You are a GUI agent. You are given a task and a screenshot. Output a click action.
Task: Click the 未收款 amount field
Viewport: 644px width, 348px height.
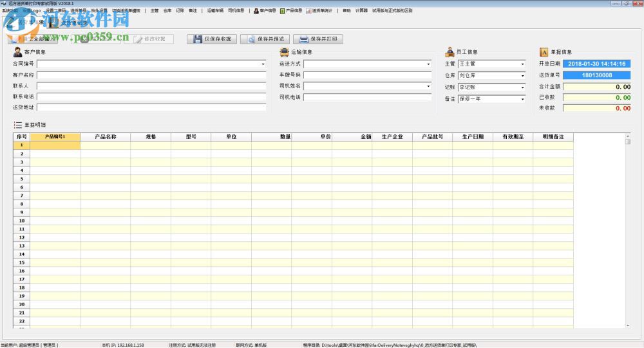(x=597, y=108)
